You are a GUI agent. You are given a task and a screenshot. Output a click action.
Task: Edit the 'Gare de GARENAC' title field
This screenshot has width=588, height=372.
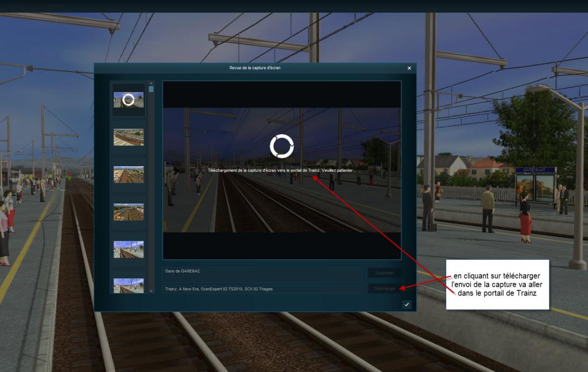pyautogui.click(x=262, y=274)
